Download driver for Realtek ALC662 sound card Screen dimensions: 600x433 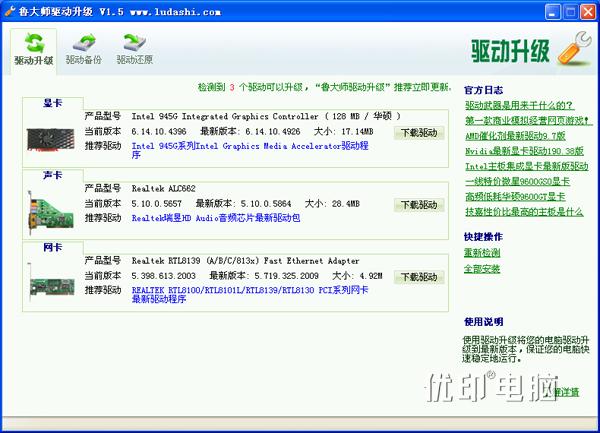pos(419,205)
